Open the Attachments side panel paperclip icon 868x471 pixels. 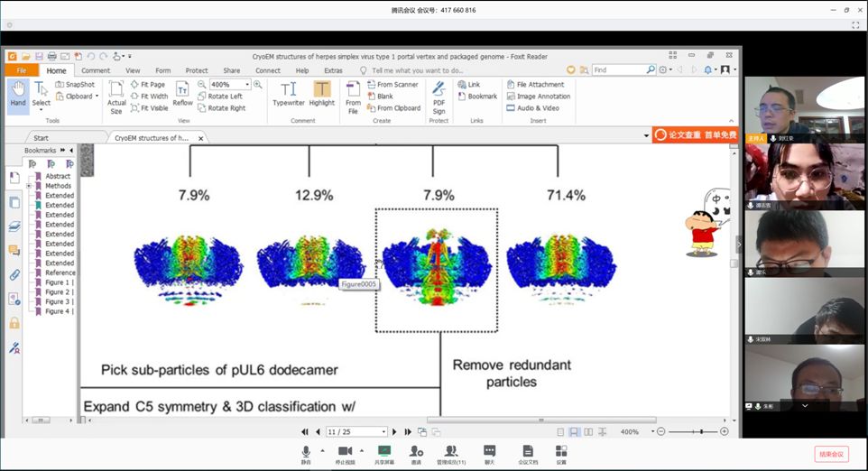coord(14,274)
